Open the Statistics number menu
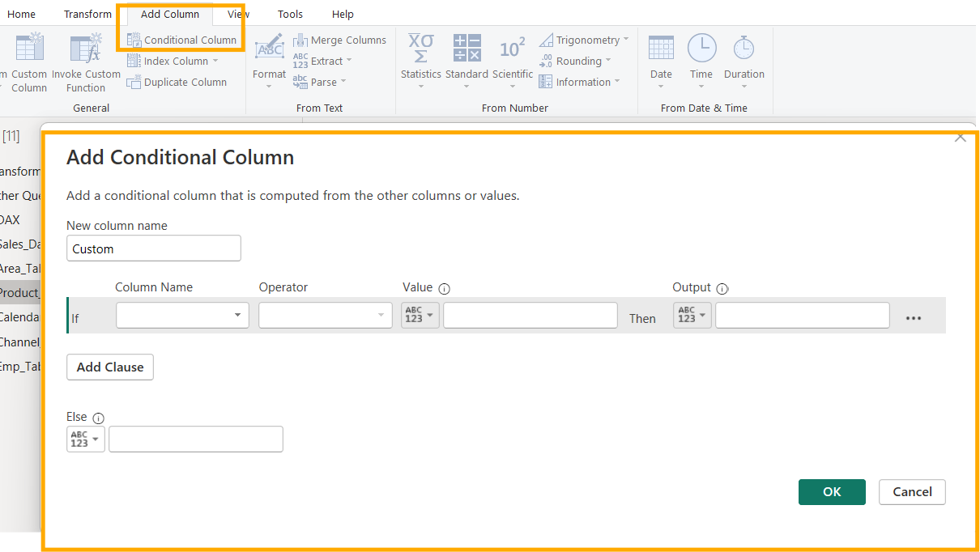 [421, 61]
